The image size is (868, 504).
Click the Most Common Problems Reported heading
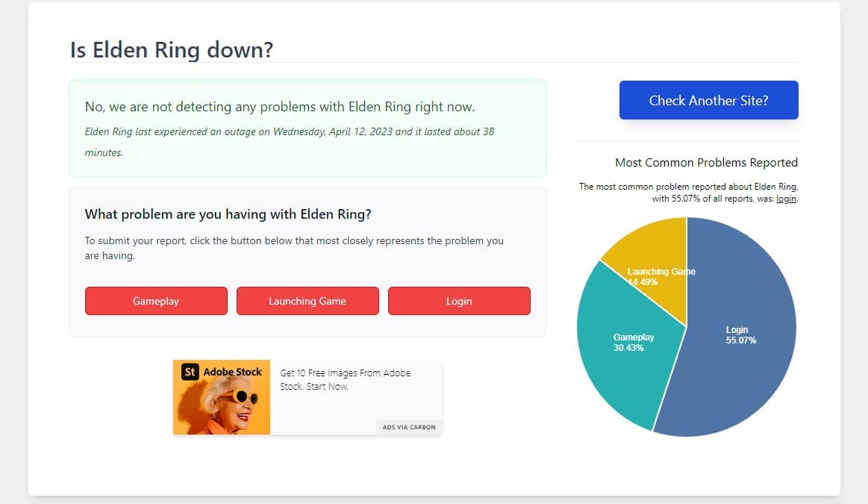[x=706, y=162]
